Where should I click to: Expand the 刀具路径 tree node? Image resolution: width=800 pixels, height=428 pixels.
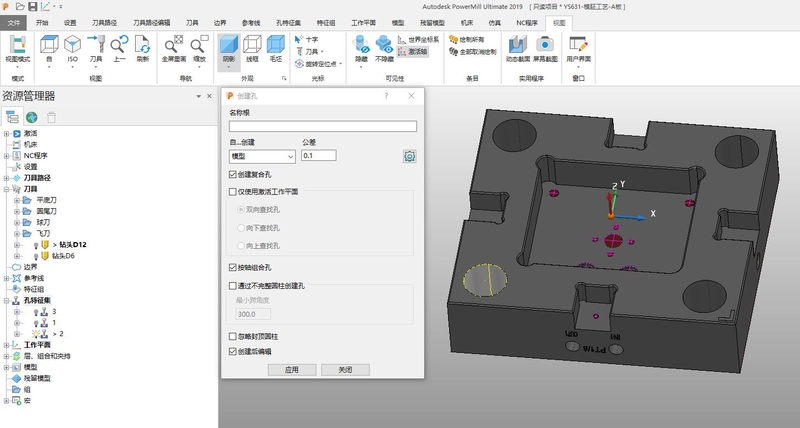(7, 178)
